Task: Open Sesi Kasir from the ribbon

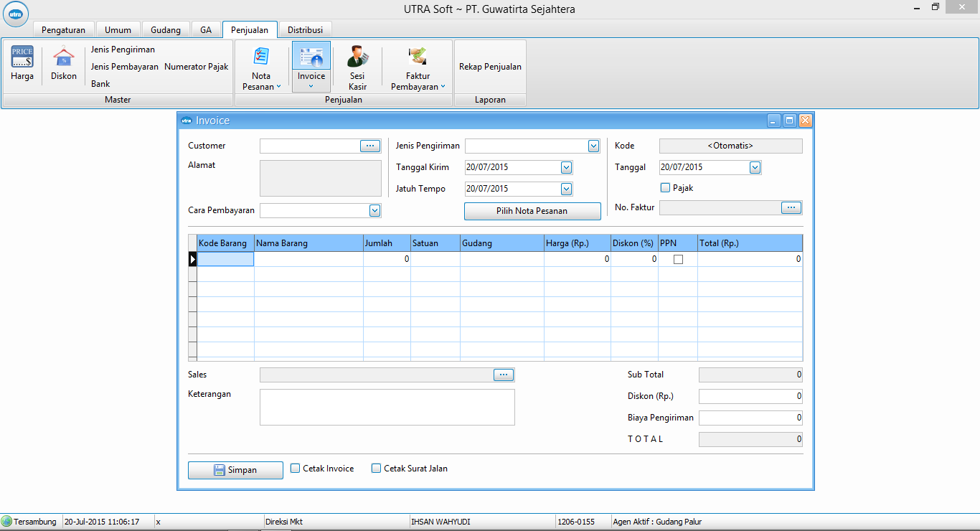Action: (x=357, y=57)
